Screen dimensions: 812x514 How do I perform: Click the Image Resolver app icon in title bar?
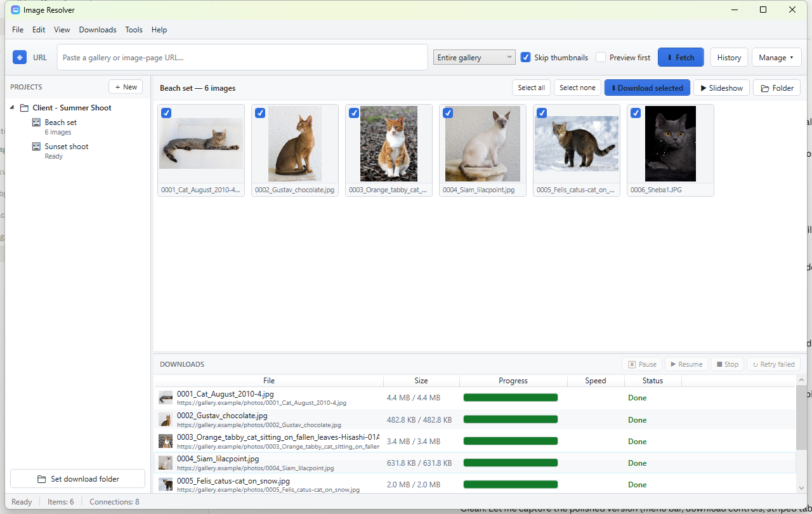point(16,10)
